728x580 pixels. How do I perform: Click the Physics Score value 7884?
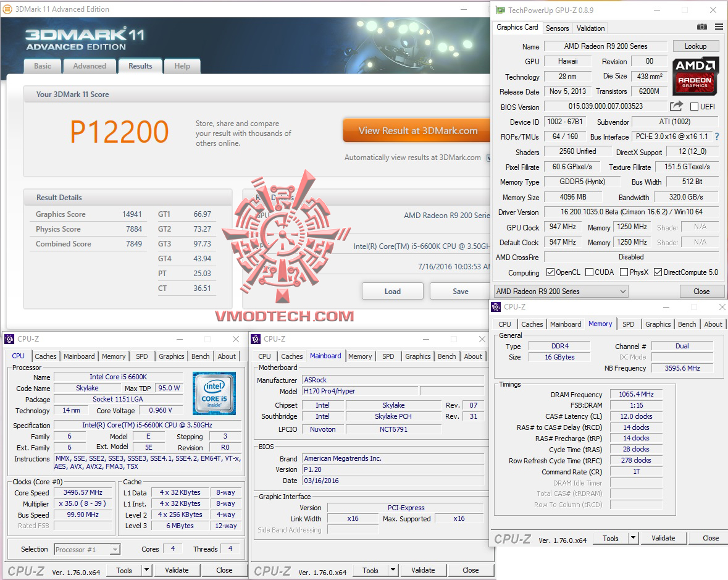pyautogui.click(x=134, y=229)
